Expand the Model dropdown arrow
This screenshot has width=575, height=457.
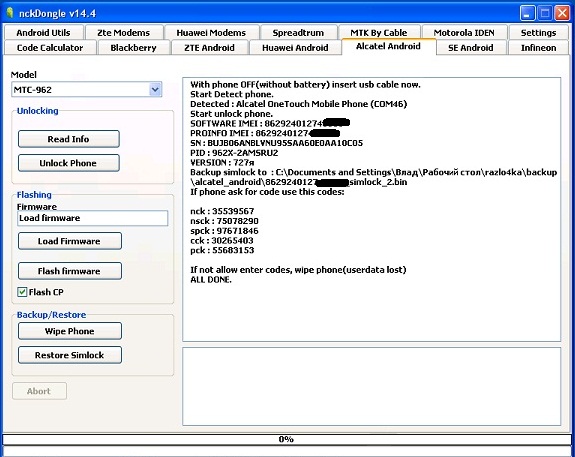click(x=155, y=89)
